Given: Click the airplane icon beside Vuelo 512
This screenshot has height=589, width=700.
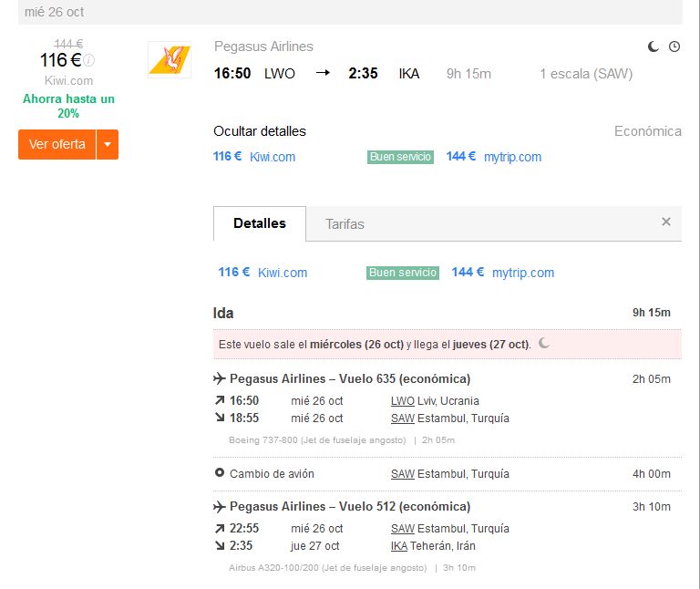Looking at the screenshot, I should (x=219, y=507).
